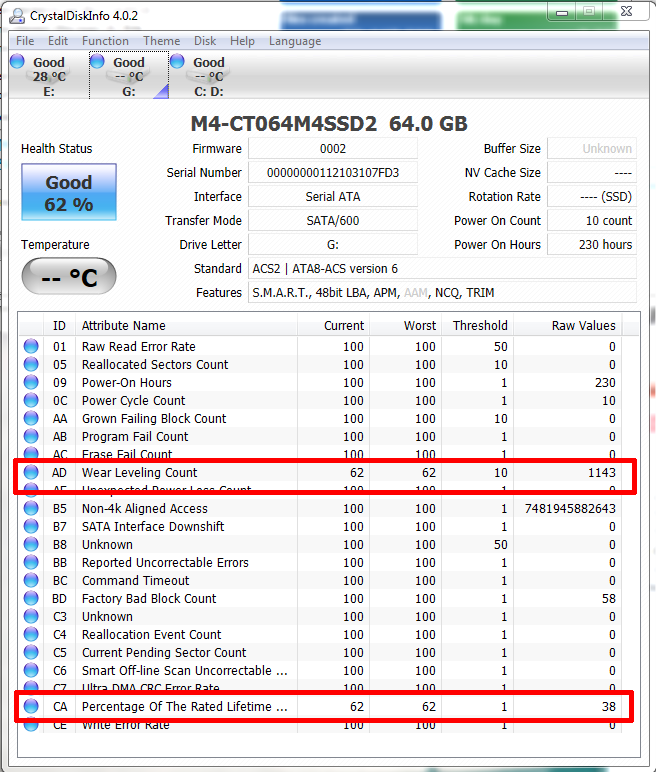
Task: Open the Help menu
Action: click(x=242, y=41)
